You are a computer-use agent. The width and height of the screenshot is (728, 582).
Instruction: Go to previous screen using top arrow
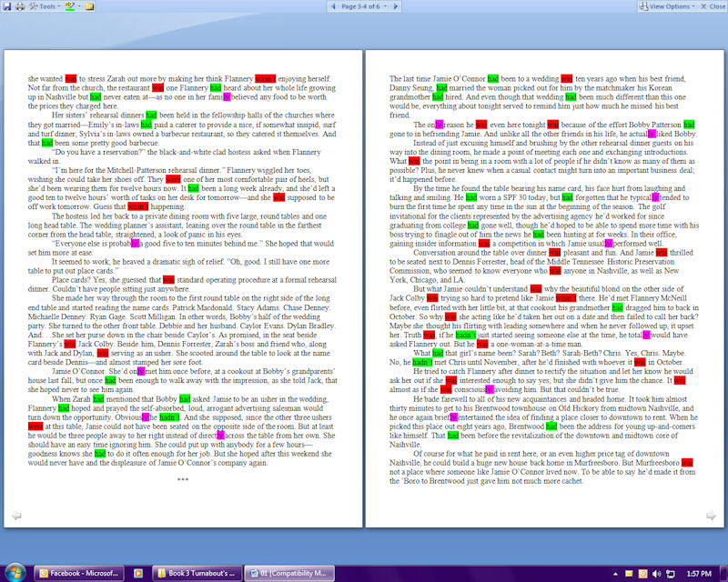point(331,6)
